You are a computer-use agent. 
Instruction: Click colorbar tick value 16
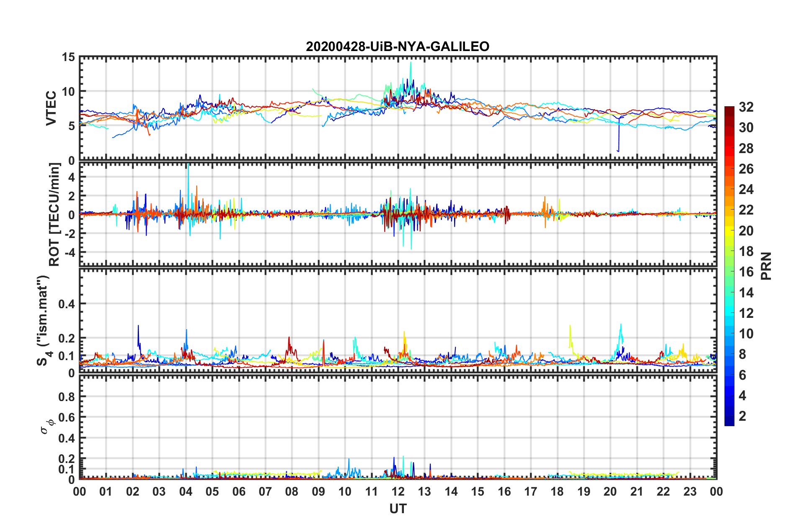tap(746, 272)
